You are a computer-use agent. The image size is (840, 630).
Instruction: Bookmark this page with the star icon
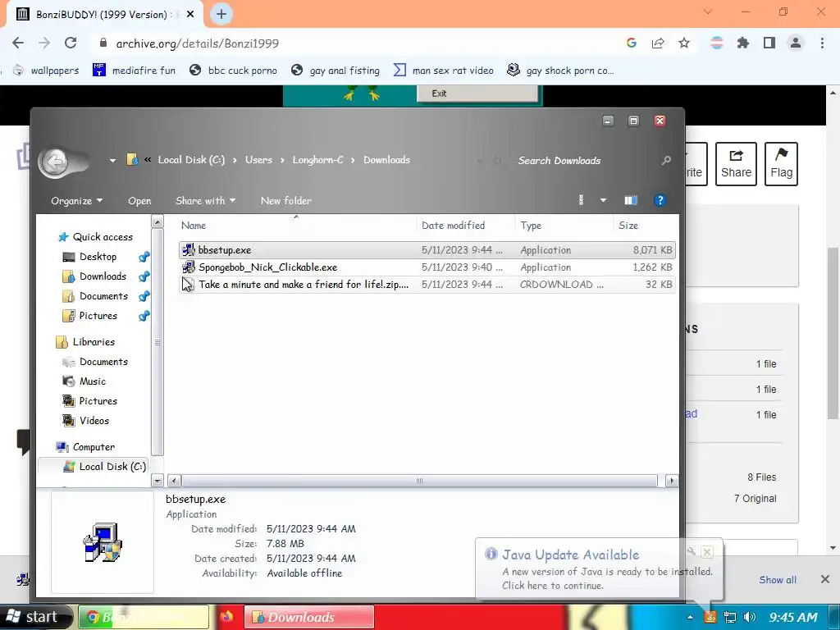tap(684, 43)
